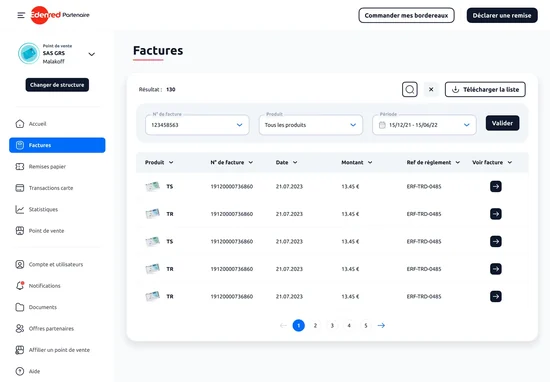The width and height of the screenshot is (550, 382).
Task: Sort by Montant column header
Action: click(x=357, y=162)
